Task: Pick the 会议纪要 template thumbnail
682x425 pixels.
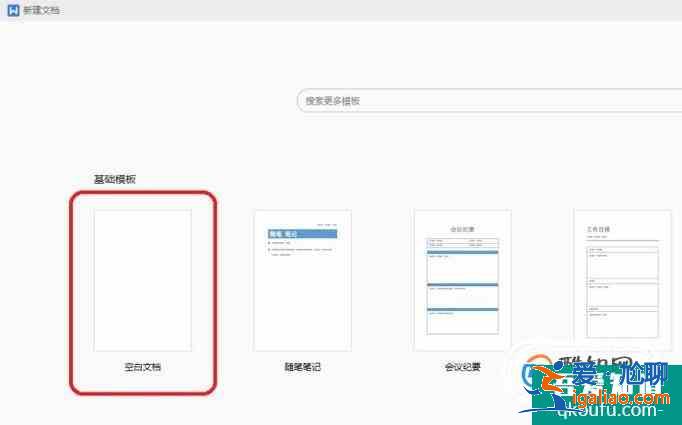Action: [462, 280]
